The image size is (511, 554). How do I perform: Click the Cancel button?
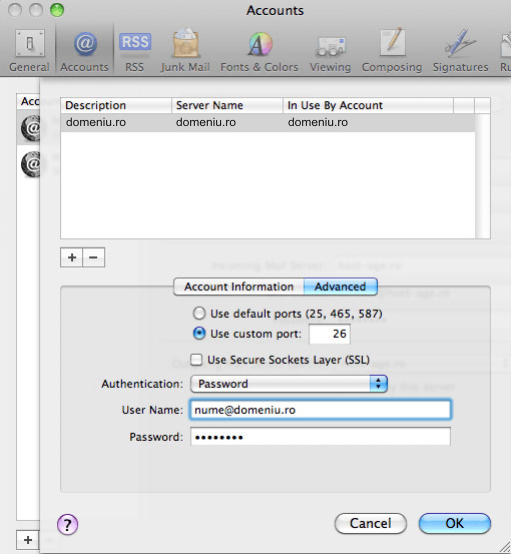coord(370,523)
